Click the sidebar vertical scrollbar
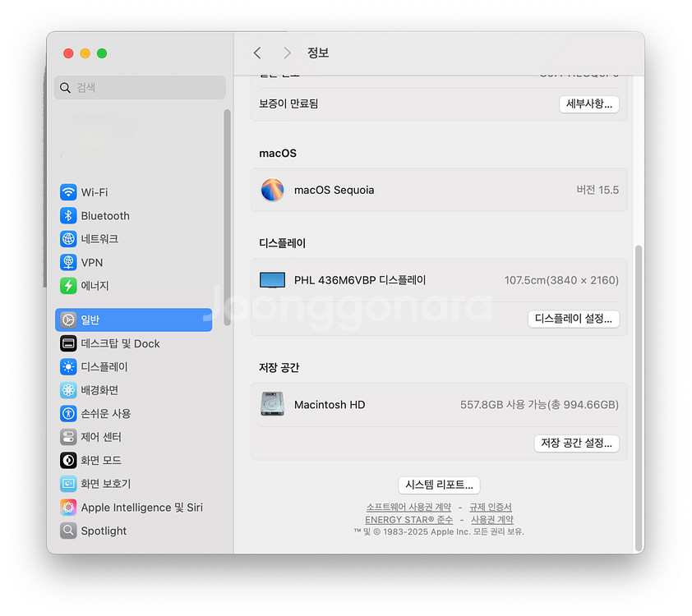Viewport: 692px width, 616px height. pos(228,218)
